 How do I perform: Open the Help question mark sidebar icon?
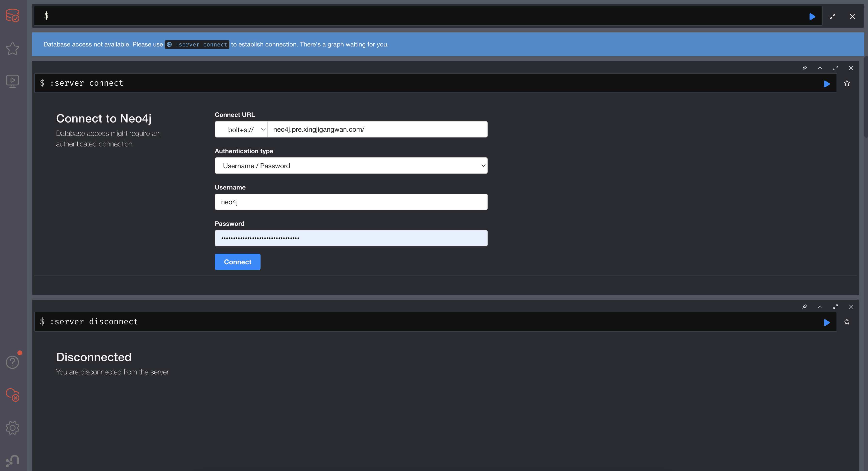point(13,362)
